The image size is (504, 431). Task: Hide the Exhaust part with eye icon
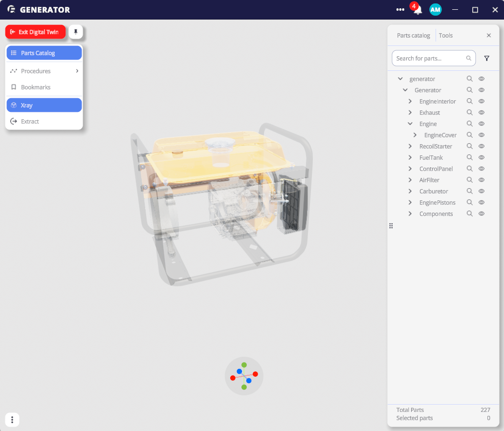pyautogui.click(x=481, y=112)
